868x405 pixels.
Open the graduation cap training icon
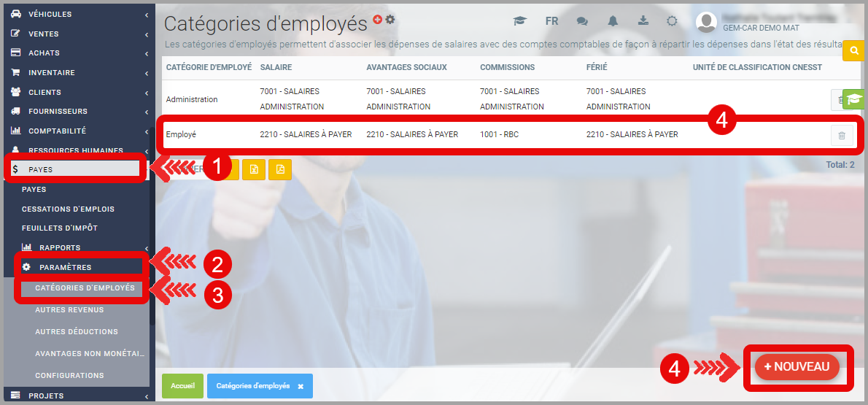pyautogui.click(x=519, y=21)
